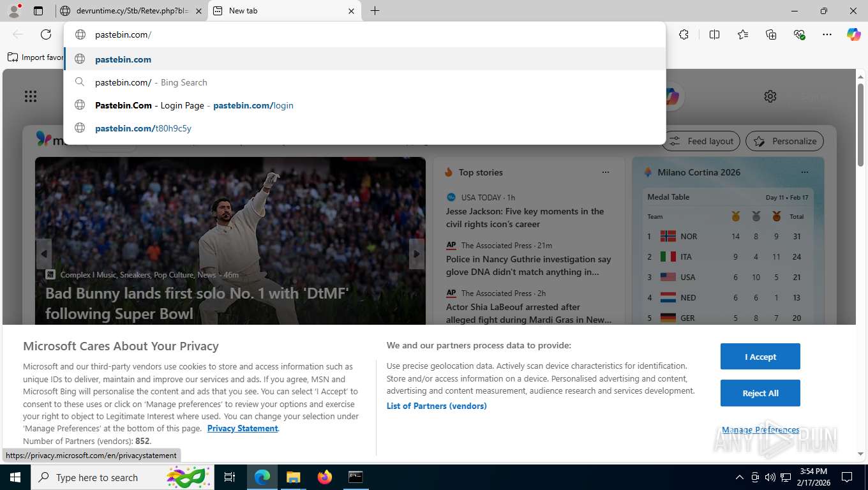The height and width of the screenshot is (490, 868).
Task: Open the Shia LaBeouf arrested article
Action: click(x=528, y=313)
